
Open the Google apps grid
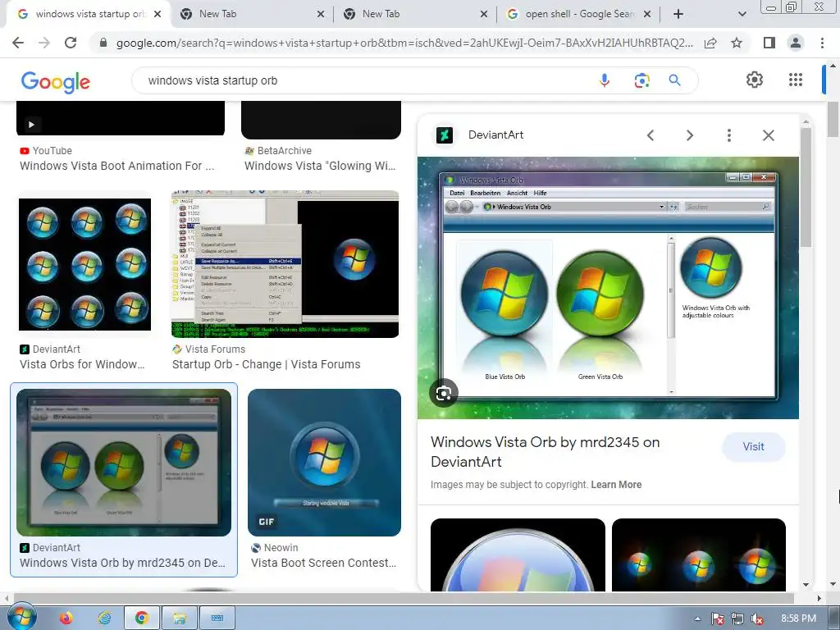[x=796, y=80]
